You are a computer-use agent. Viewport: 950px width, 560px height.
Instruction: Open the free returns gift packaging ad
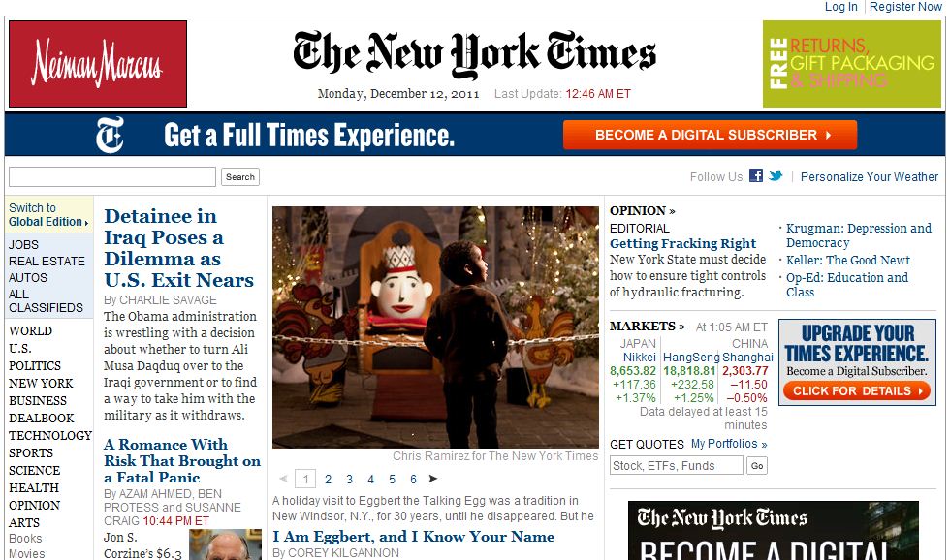click(x=851, y=64)
